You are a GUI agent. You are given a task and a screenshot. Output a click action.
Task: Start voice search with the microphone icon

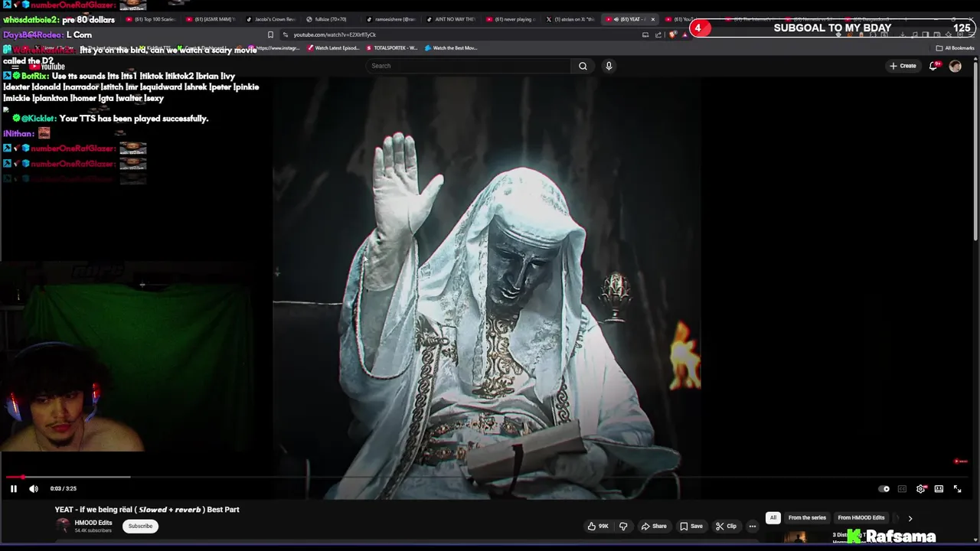coord(609,66)
